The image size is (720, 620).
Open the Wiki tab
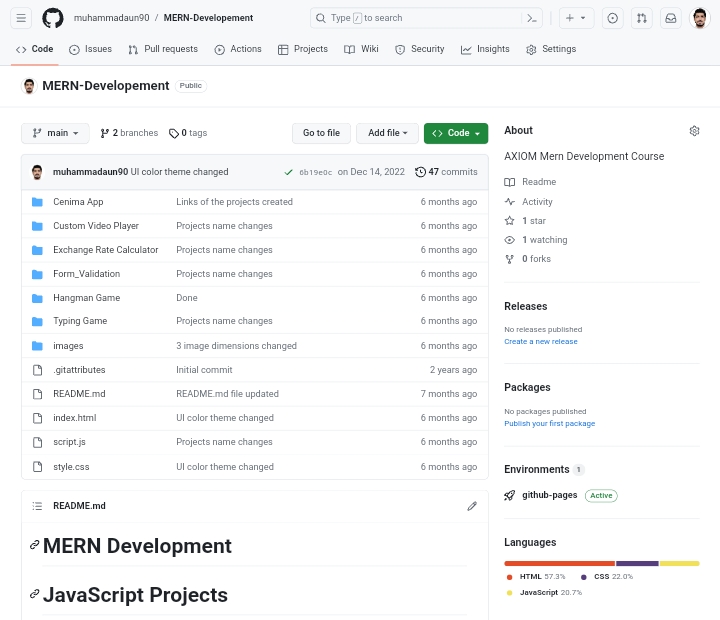click(361, 49)
